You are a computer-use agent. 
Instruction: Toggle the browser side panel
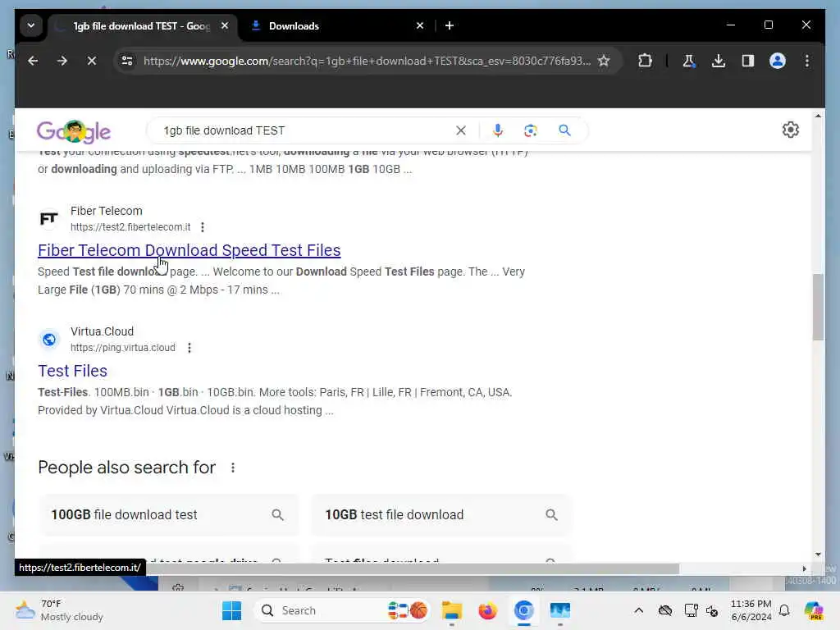point(748,61)
